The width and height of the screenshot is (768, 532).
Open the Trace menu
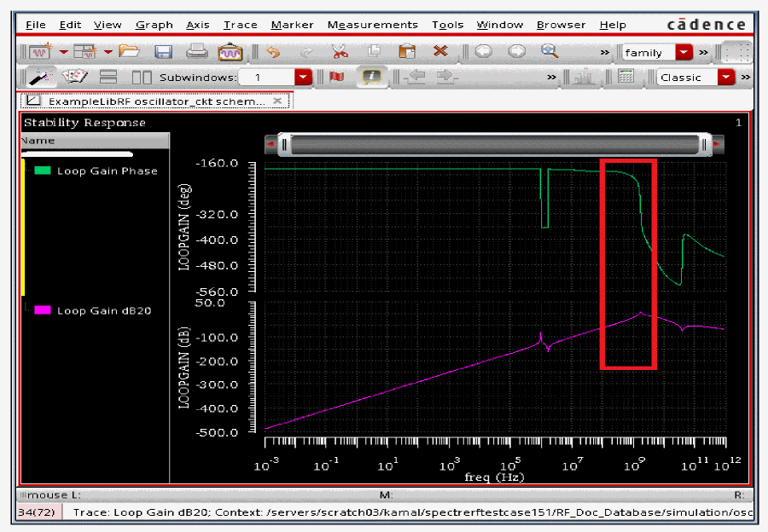coord(240,25)
